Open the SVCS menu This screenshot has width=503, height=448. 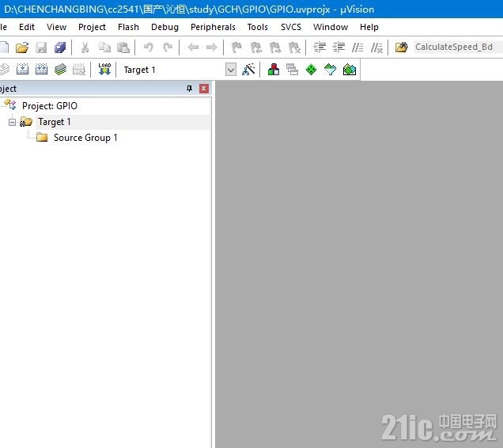pos(290,27)
